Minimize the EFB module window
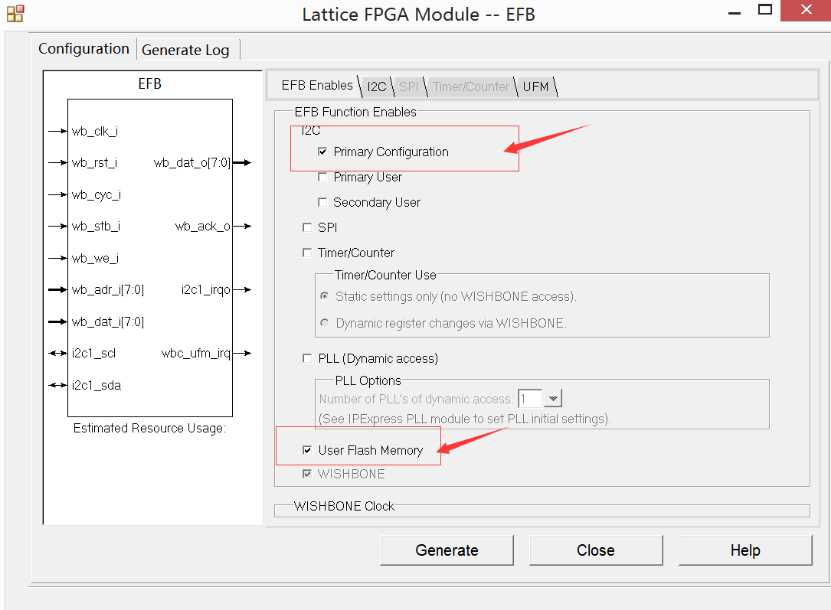This screenshot has width=831, height=610. coord(735,13)
